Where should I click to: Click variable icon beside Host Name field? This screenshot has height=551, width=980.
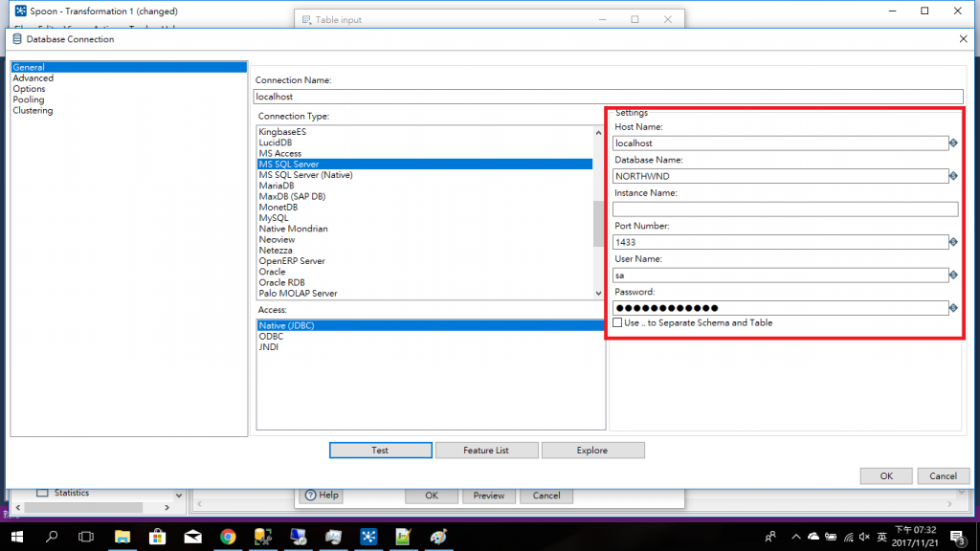click(953, 143)
